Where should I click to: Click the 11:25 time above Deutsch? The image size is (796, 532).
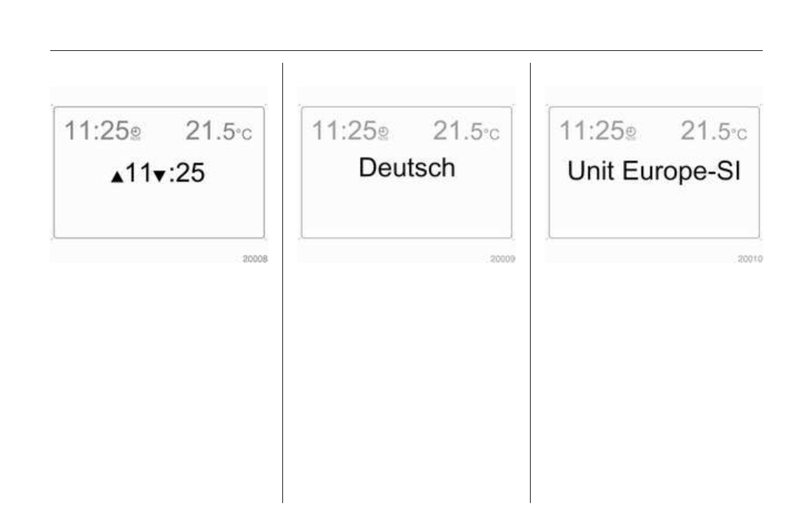tap(344, 131)
